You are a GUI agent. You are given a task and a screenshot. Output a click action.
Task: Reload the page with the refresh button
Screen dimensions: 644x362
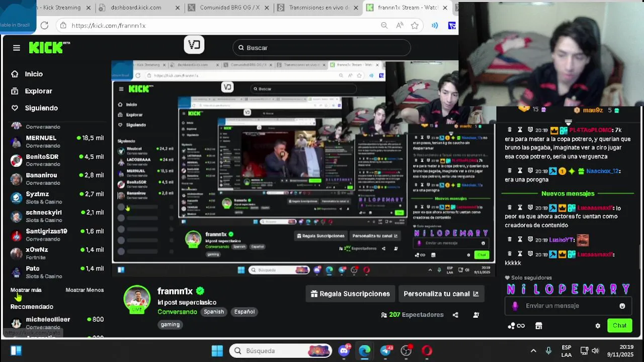(x=44, y=25)
